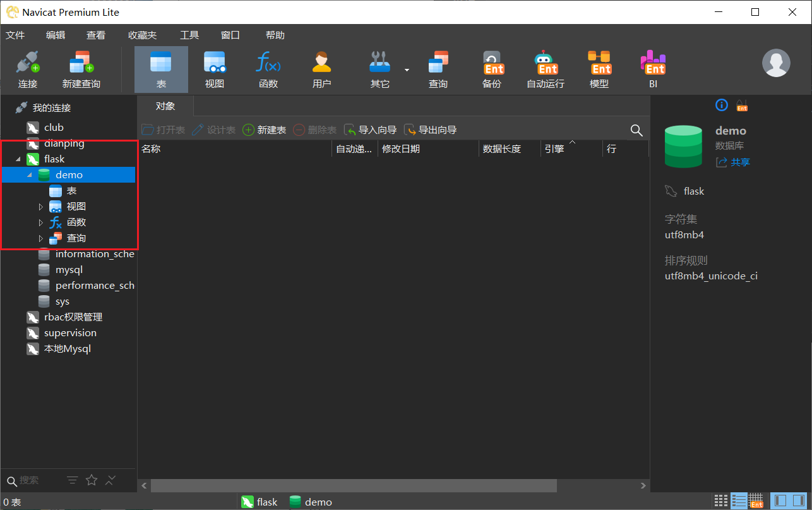Viewport: 812px width, 510px height.
Task: Select the sys database
Action: (x=63, y=301)
